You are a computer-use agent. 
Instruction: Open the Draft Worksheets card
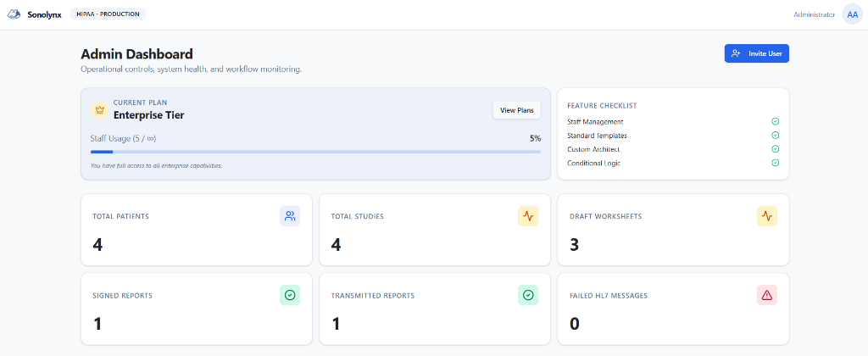tap(673, 230)
